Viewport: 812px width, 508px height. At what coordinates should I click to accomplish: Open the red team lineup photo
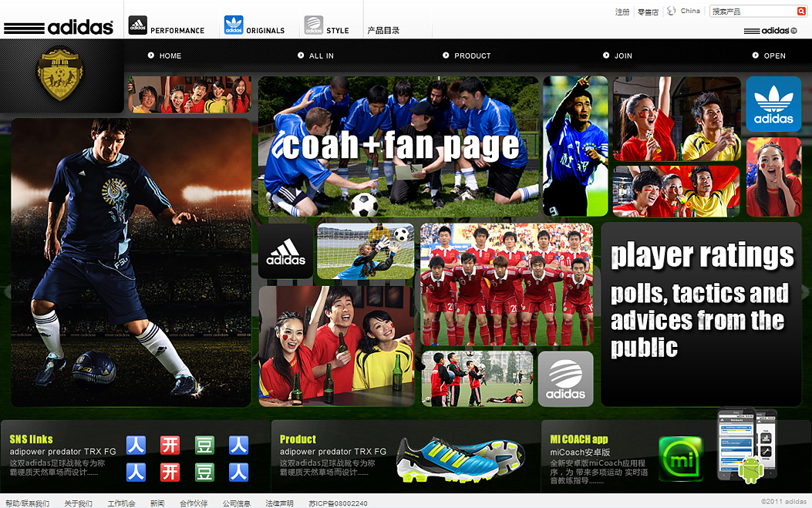507,284
